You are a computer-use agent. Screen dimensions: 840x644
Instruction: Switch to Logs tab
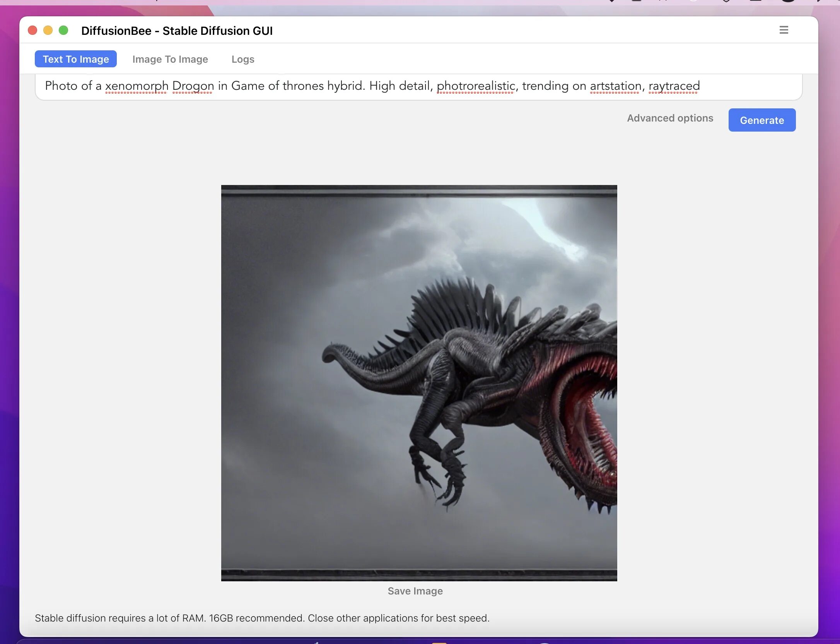point(242,59)
